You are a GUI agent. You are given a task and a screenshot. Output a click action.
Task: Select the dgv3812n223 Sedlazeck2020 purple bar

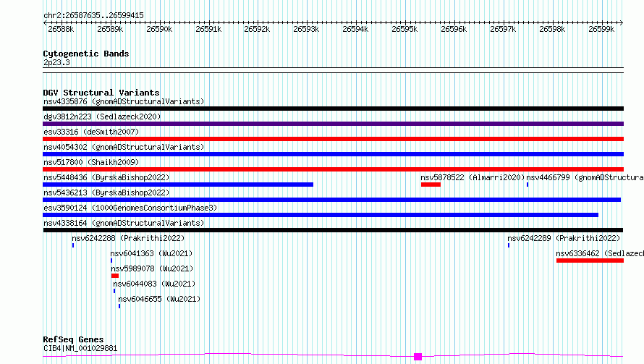tap(333, 124)
